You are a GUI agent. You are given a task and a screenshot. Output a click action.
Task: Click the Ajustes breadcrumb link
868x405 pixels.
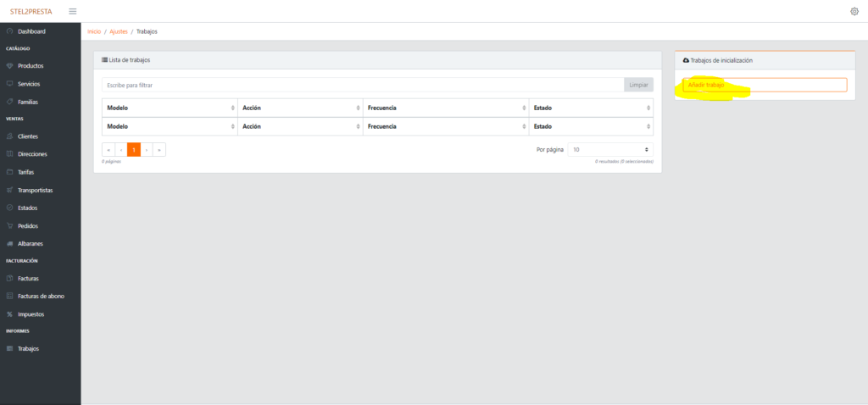tap(119, 31)
